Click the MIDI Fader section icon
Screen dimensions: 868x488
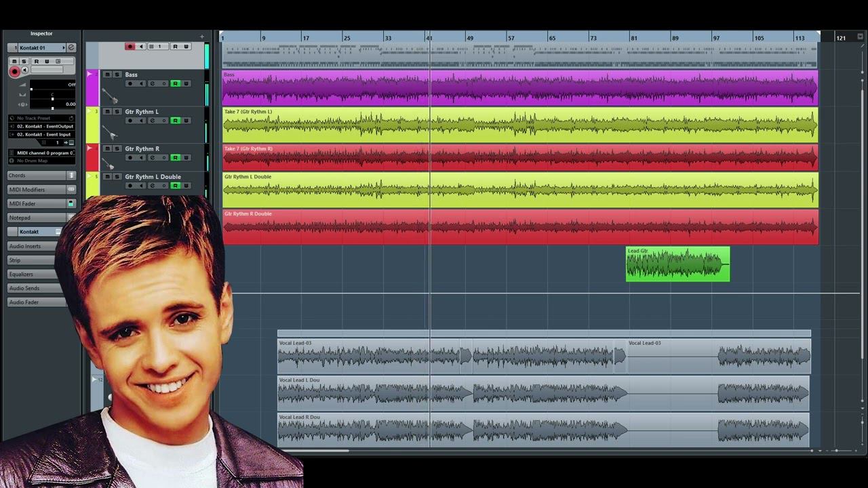pyautogui.click(x=71, y=203)
